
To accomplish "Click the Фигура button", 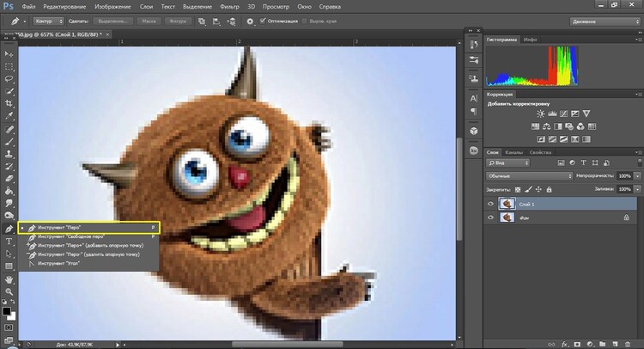I will click(x=178, y=21).
